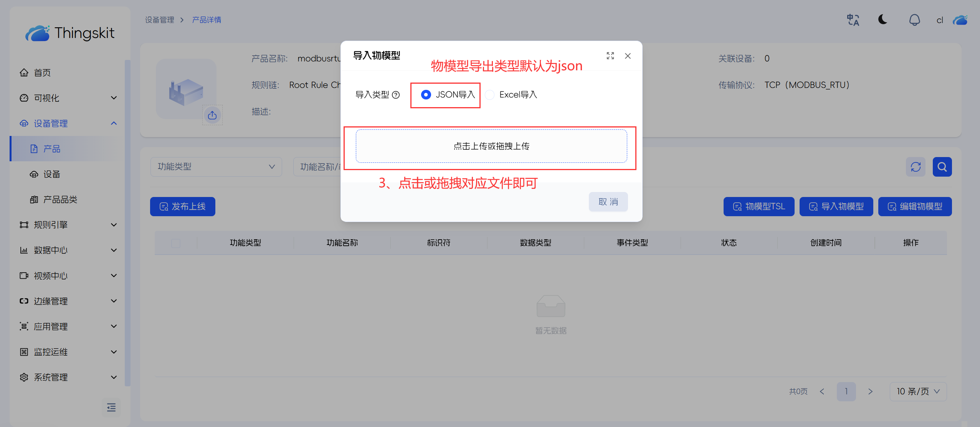The image size is (980, 427).
Task: Click the help icon beside 导入类型
Action: [x=396, y=95]
